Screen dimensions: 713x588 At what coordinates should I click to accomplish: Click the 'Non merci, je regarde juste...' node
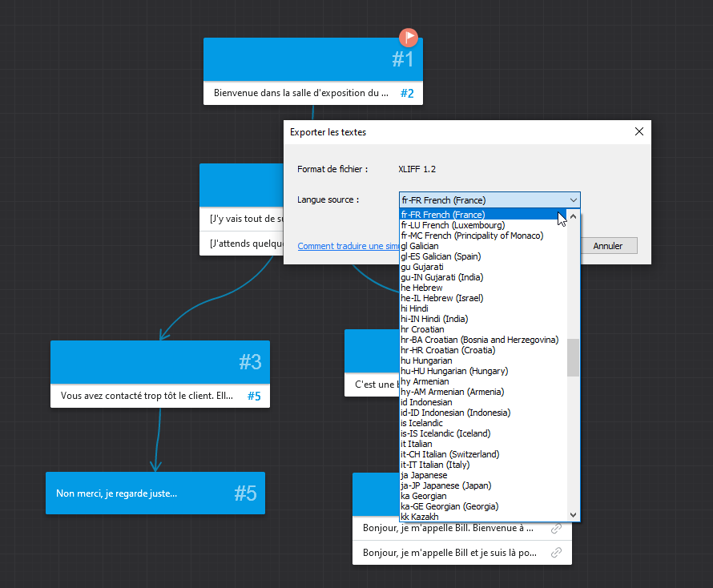[155, 493]
